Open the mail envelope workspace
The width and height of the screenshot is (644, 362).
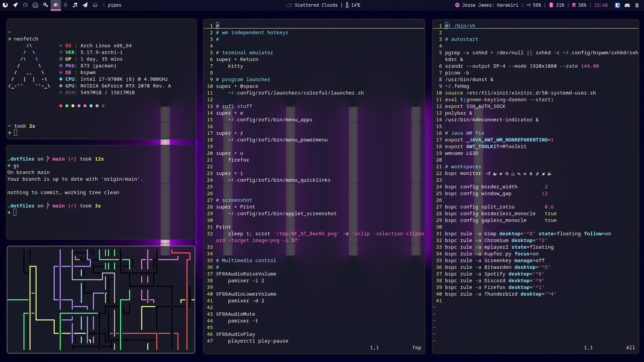pos(35,5)
